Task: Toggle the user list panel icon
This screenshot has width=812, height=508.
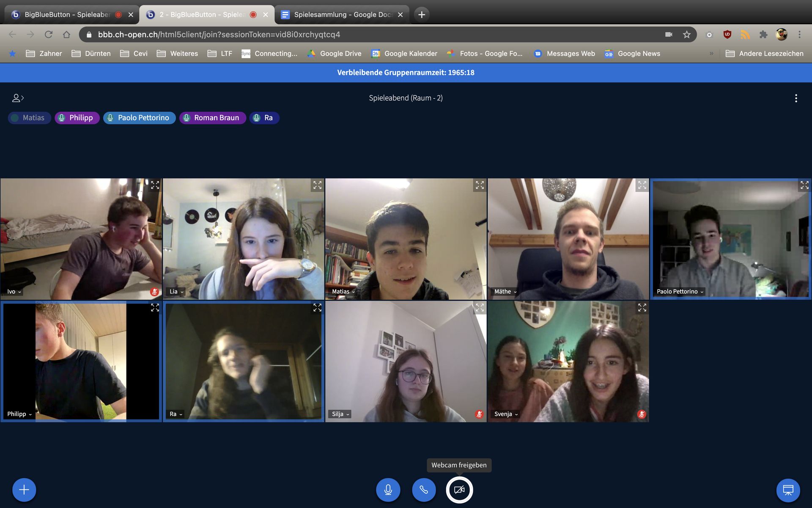Action: (x=17, y=98)
